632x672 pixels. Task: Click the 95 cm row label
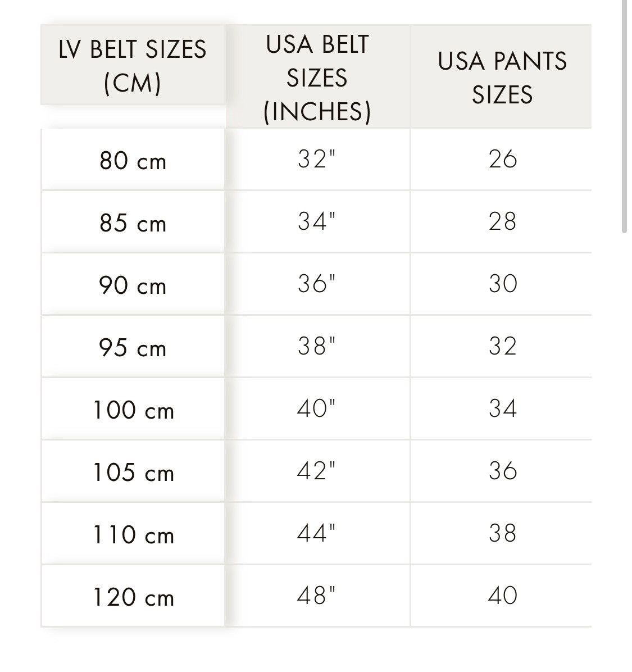pos(133,346)
